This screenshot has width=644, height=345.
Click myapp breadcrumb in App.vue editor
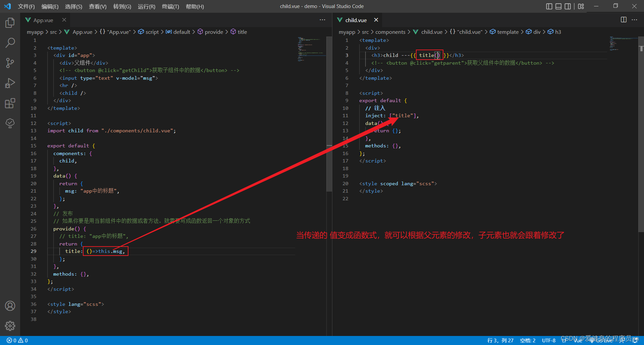[35, 32]
